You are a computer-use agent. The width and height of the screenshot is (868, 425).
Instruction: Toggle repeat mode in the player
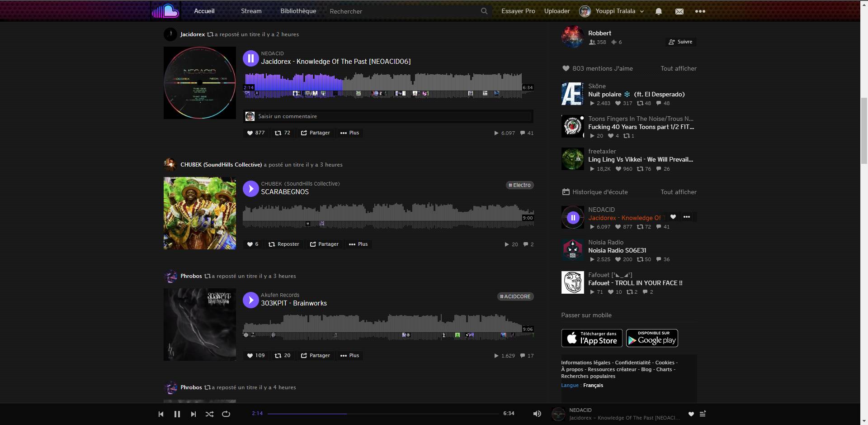(226, 414)
